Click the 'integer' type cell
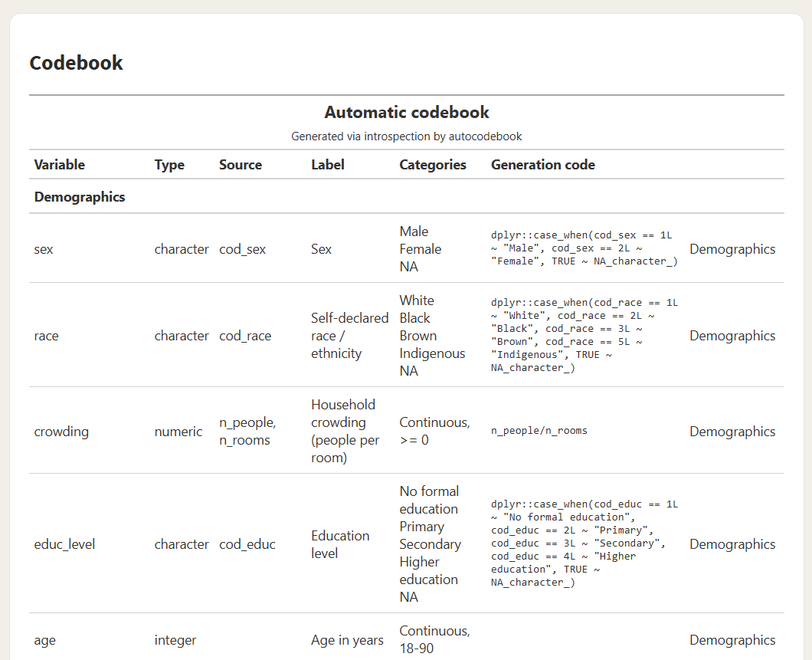Image resolution: width=812 pixels, height=660 pixels. tap(175, 640)
